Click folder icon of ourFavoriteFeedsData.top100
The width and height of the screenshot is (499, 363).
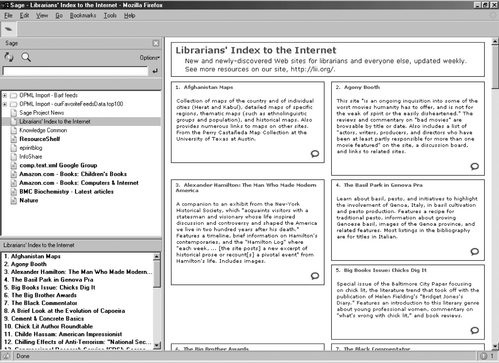coord(13,104)
